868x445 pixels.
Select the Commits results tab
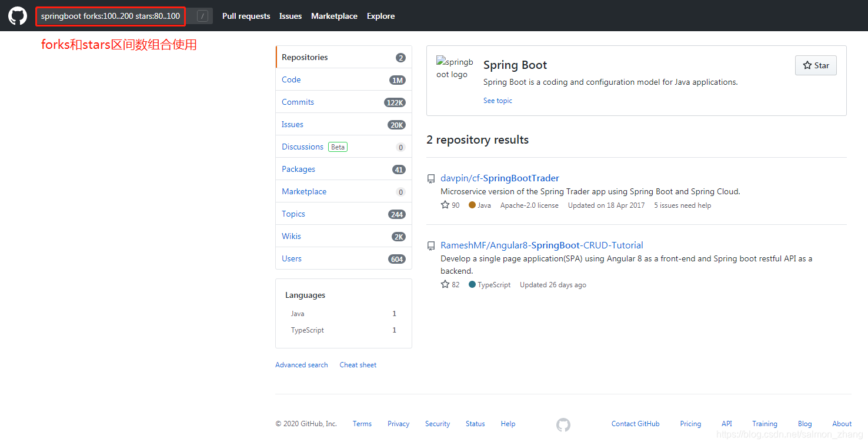point(343,102)
